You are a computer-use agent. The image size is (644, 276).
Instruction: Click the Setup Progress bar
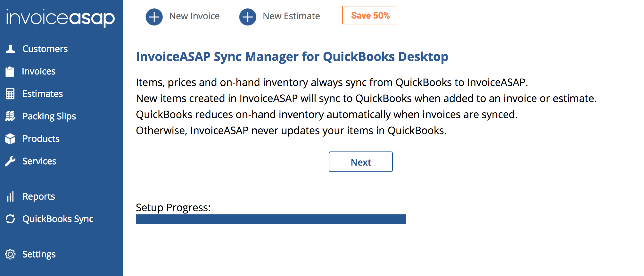coord(271,219)
